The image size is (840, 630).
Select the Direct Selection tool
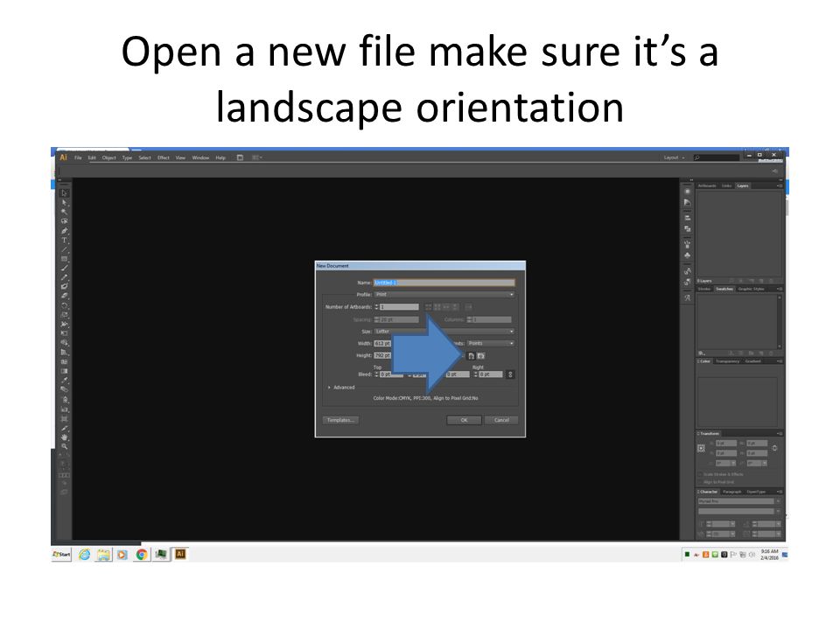click(x=64, y=202)
